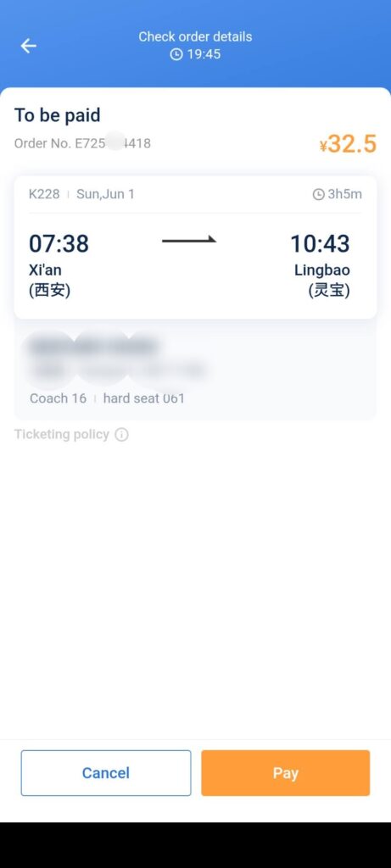Tap the K228 train number label
Screen dimensions: 391x868
tap(44, 194)
